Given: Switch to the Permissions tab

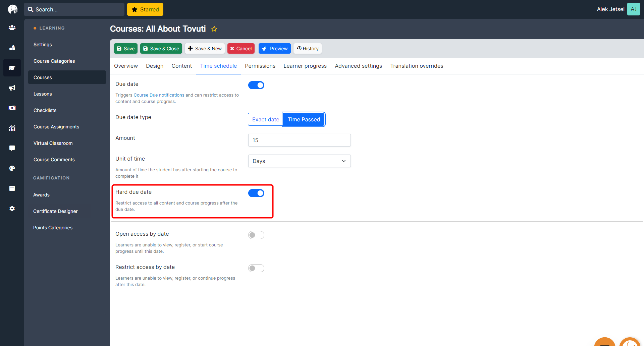Looking at the screenshot, I should [260, 66].
